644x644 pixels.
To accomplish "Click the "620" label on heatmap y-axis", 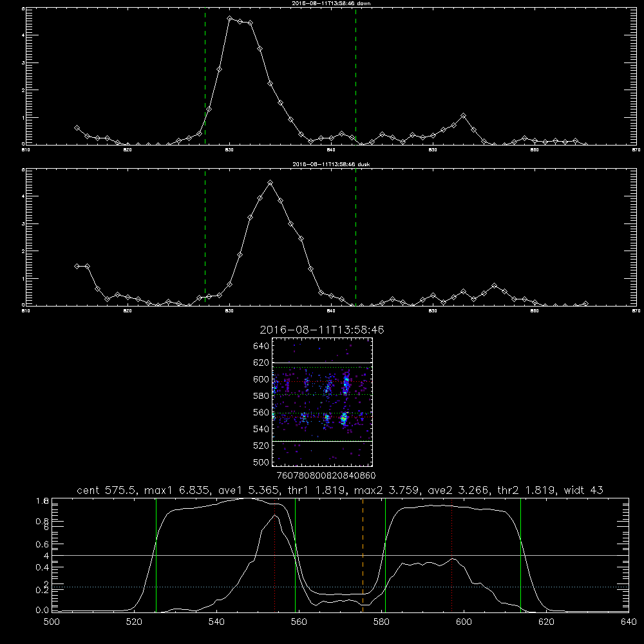I will 261,363.
